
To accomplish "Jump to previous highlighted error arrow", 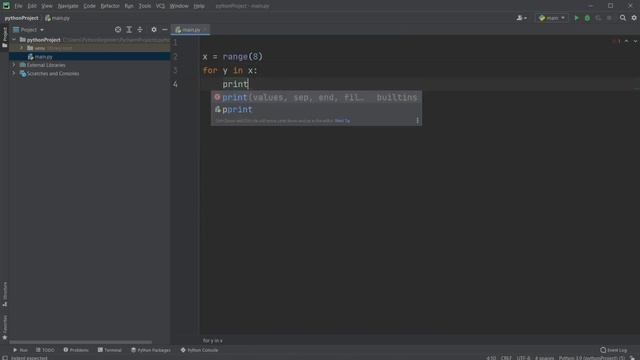I will click(x=627, y=41).
